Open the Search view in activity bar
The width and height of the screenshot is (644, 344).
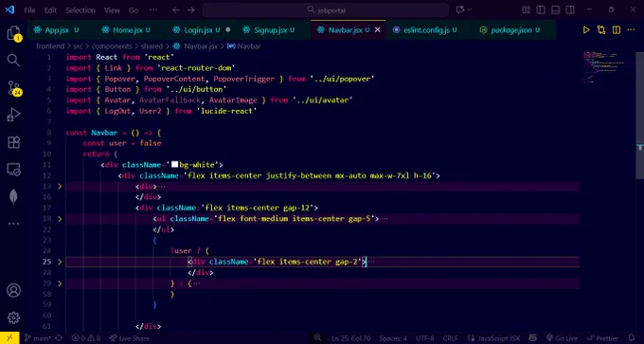(x=13, y=60)
